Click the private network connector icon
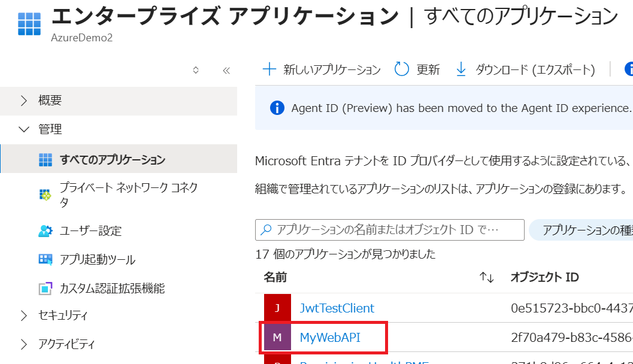 coord(46,195)
